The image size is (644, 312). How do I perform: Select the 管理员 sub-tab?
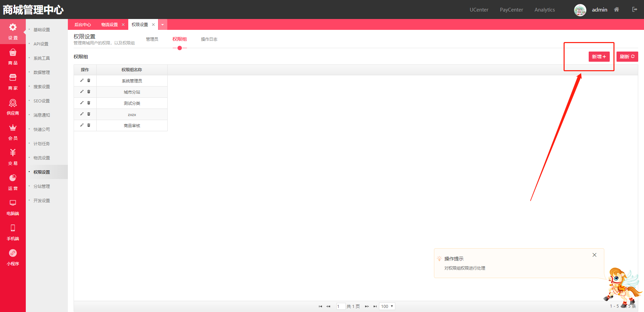152,39
